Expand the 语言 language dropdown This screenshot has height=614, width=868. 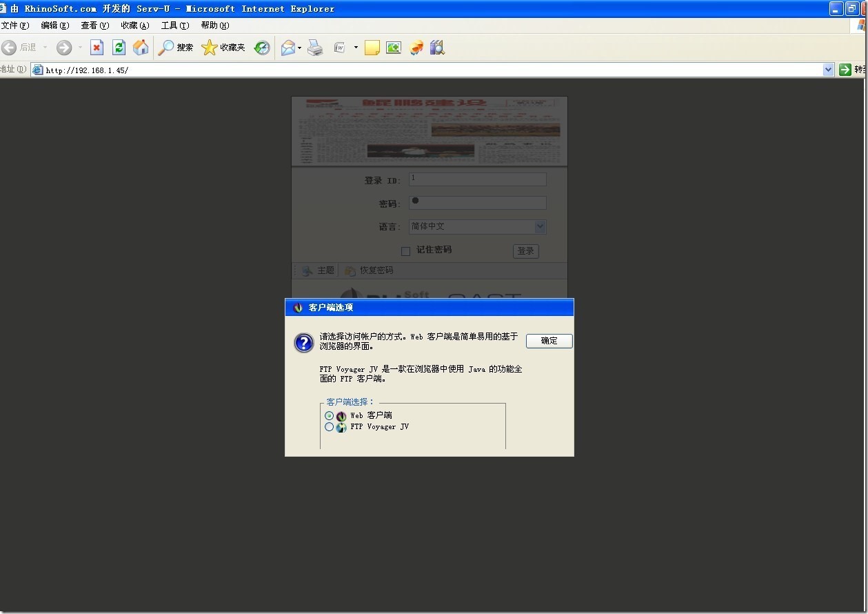pyautogui.click(x=540, y=226)
